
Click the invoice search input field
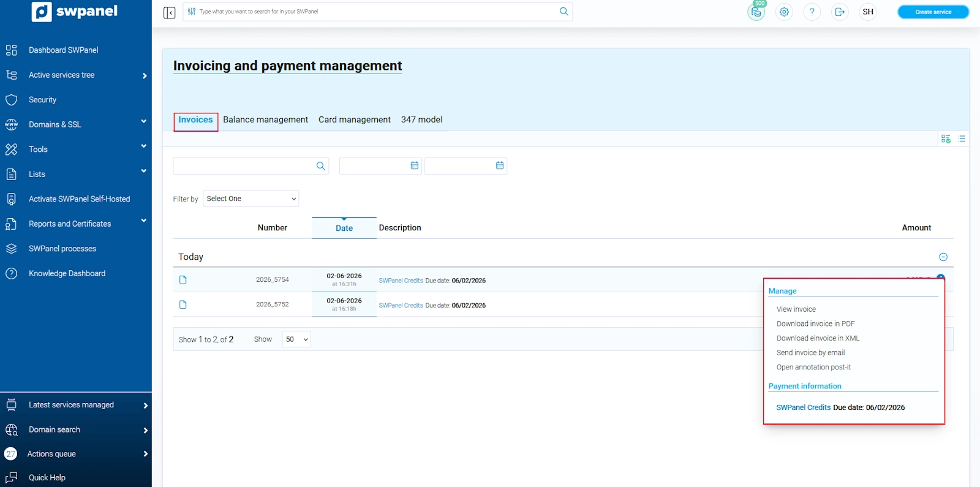pos(244,166)
